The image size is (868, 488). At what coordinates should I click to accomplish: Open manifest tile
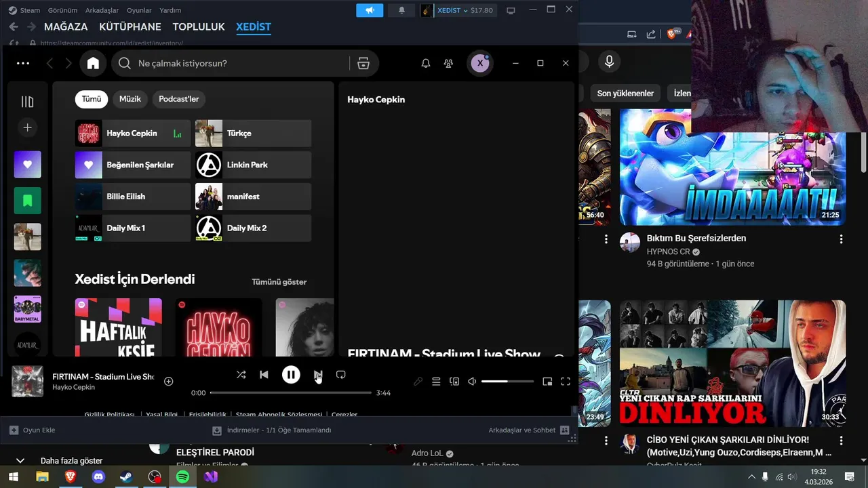point(254,197)
